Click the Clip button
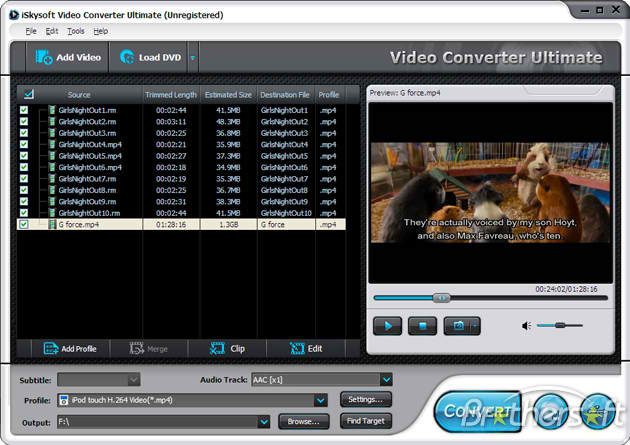Image resolution: width=630 pixels, height=445 pixels. 227,349
